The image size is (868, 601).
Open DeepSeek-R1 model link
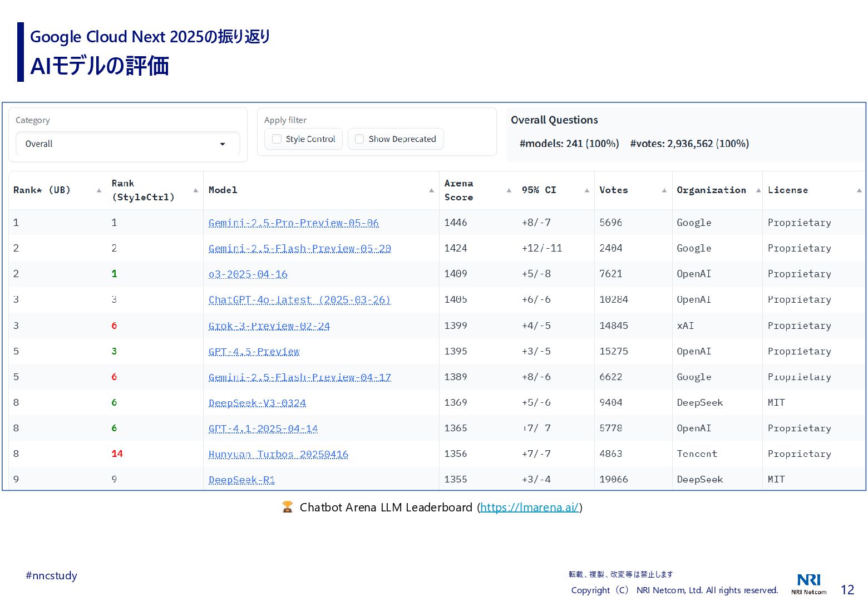click(x=241, y=480)
